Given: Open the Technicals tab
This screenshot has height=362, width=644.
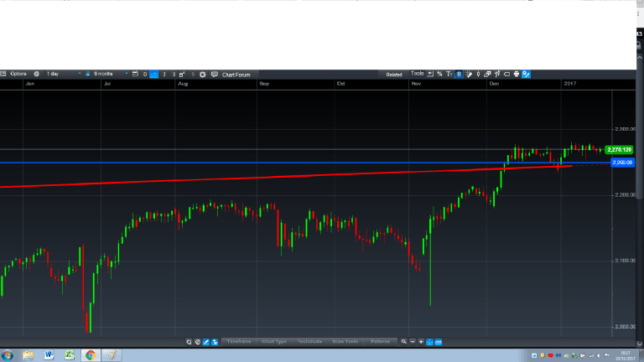Looking at the screenshot, I should (309, 342).
